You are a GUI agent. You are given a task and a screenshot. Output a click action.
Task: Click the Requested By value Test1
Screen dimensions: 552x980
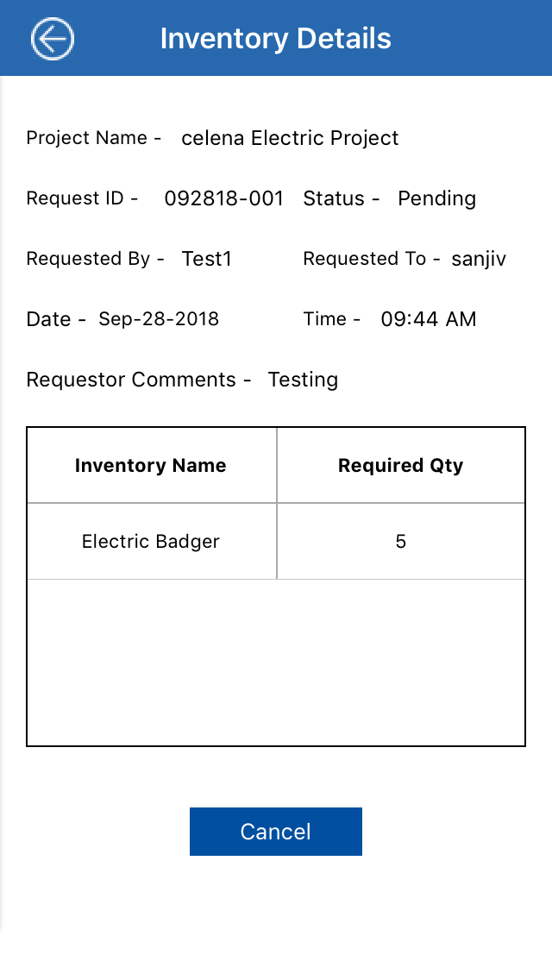(207, 259)
